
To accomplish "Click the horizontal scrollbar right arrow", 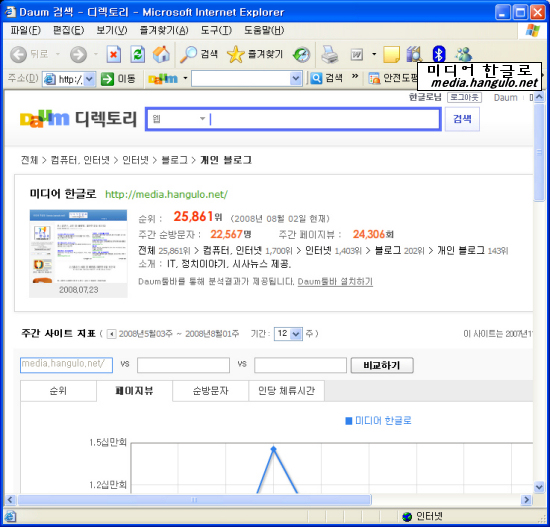I will pos(526,500).
